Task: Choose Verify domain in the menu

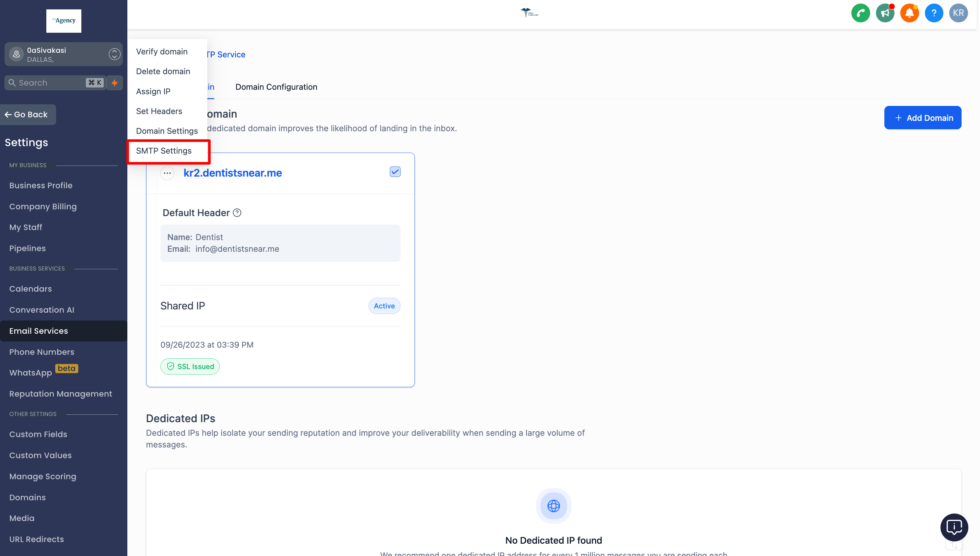Action: (162, 52)
